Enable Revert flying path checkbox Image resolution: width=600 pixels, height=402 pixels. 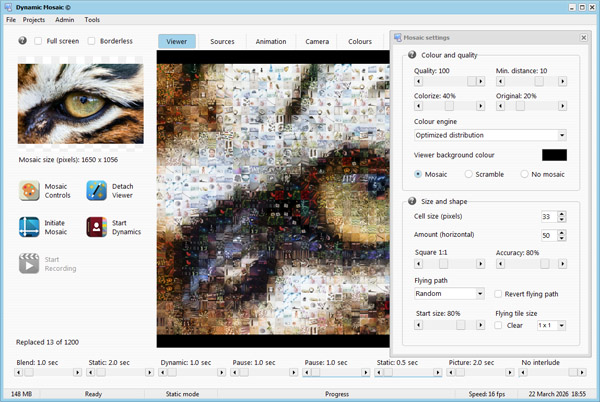500,294
